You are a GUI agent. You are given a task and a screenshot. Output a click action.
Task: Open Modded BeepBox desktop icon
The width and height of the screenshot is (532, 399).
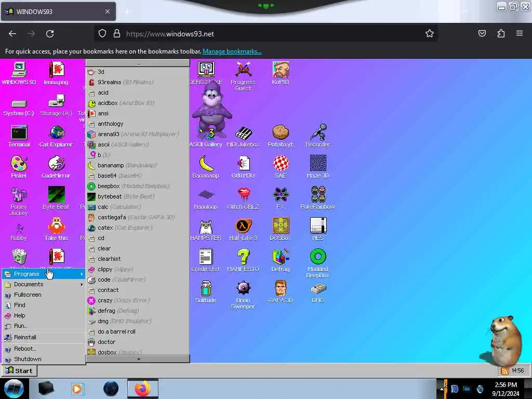317,263
